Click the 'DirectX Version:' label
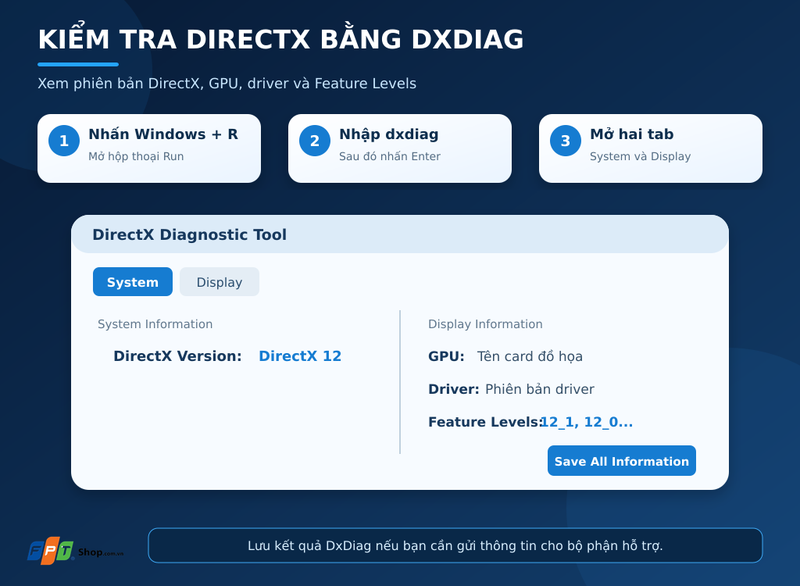This screenshot has height=586, width=800. pos(178,356)
